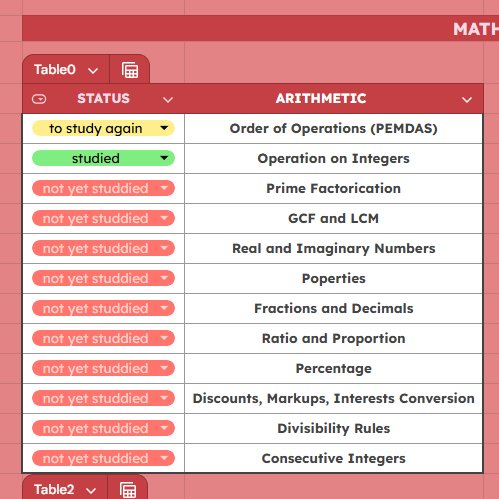Select the 'Order of Operations (PEMDAS)' cell
Image resolution: width=499 pixels, height=499 pixels.
point(334,129)
